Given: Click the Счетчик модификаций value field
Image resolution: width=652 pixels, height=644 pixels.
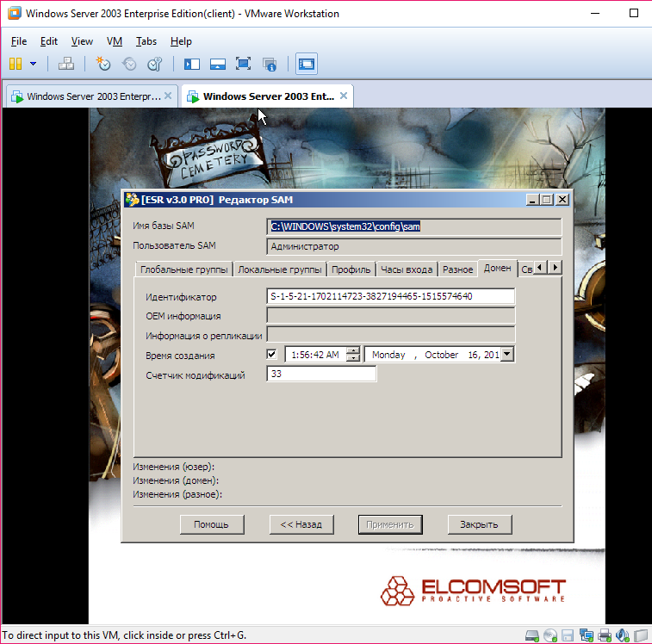Looking at the screenshot, I should coord(321,374).
